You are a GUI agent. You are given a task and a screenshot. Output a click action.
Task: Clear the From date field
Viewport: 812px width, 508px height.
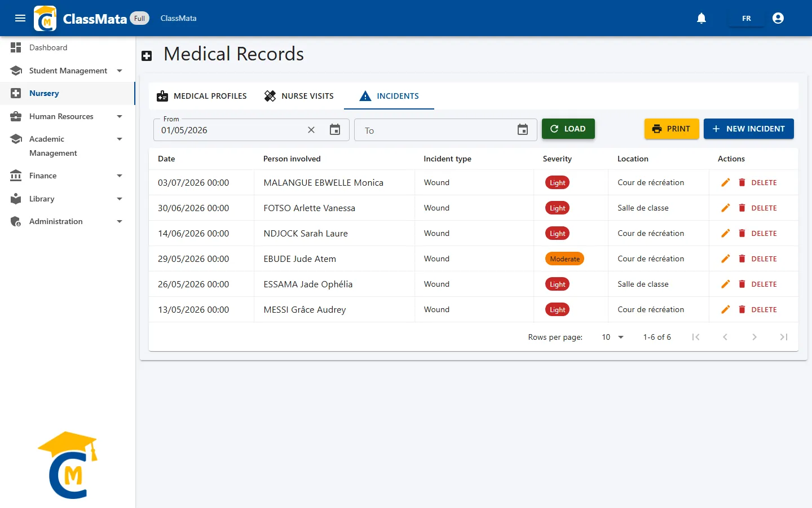coord(311,130)
